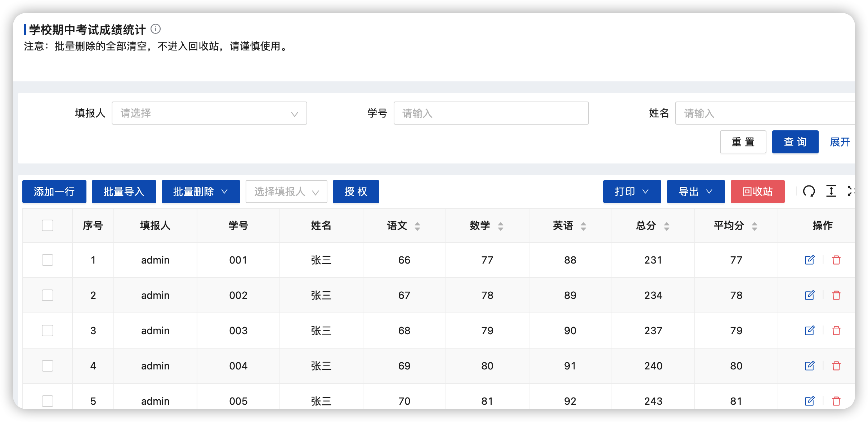Select checkbox for row 3
868x422 pixels.
click(x=48, y=331)
